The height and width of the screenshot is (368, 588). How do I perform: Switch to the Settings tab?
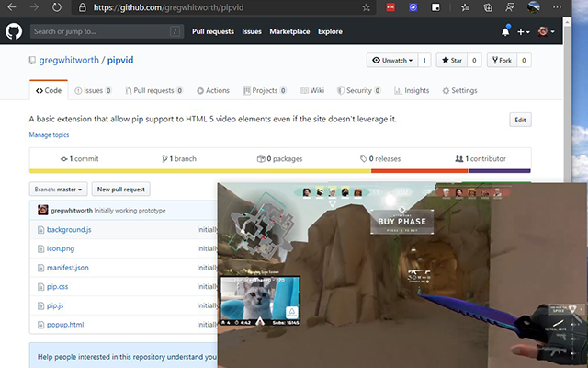tap(459, 90)
